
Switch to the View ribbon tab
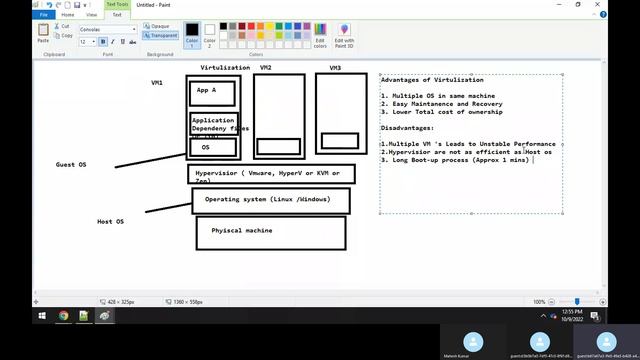click(x=91, y=15)
